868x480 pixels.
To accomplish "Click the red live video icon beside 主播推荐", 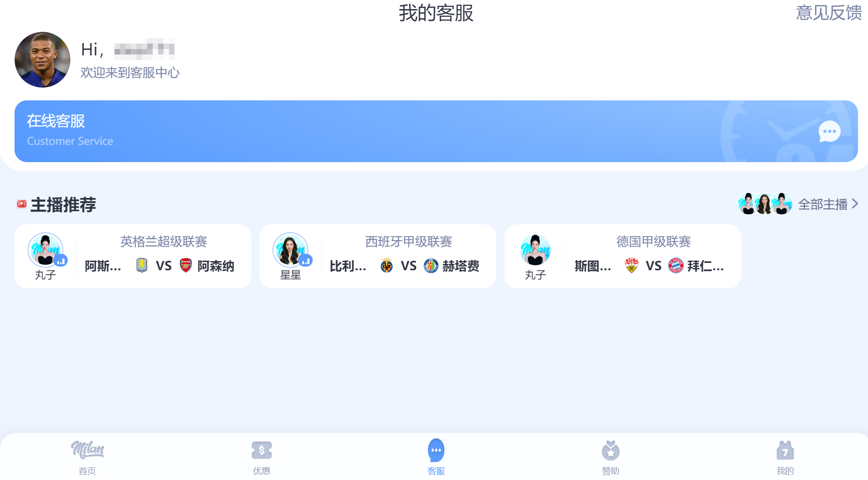I will [x=20, y=204].
